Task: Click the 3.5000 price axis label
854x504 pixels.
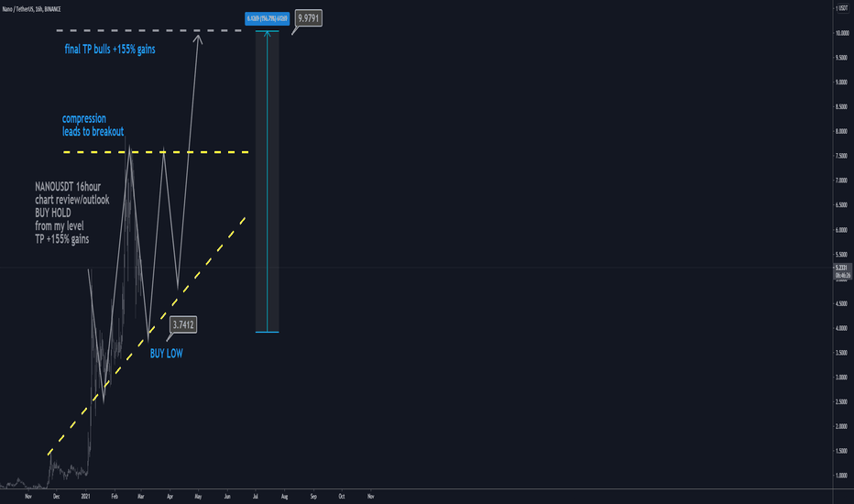Action: click(842, 353)
